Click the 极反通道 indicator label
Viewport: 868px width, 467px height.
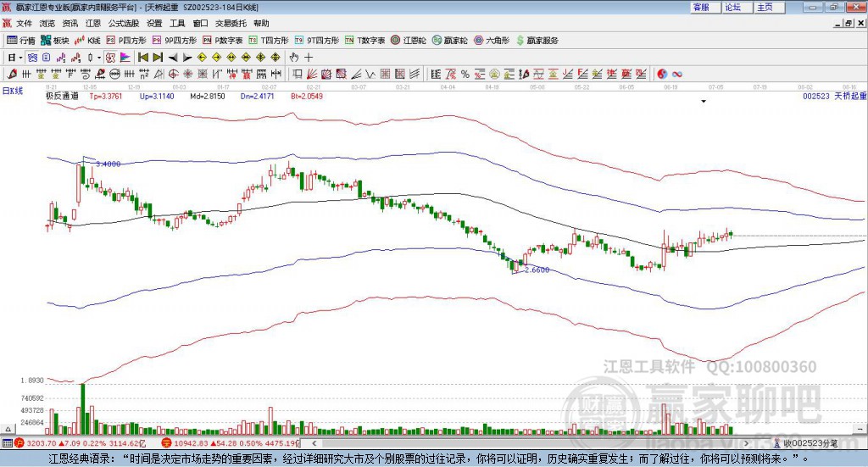click(62, 96)
